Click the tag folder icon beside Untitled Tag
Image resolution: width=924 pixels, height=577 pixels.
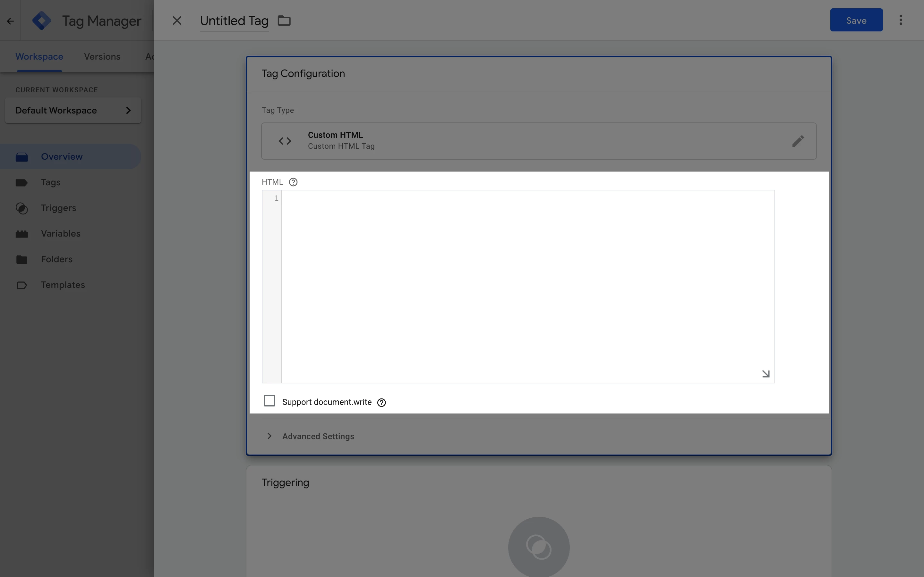[284, 21]
